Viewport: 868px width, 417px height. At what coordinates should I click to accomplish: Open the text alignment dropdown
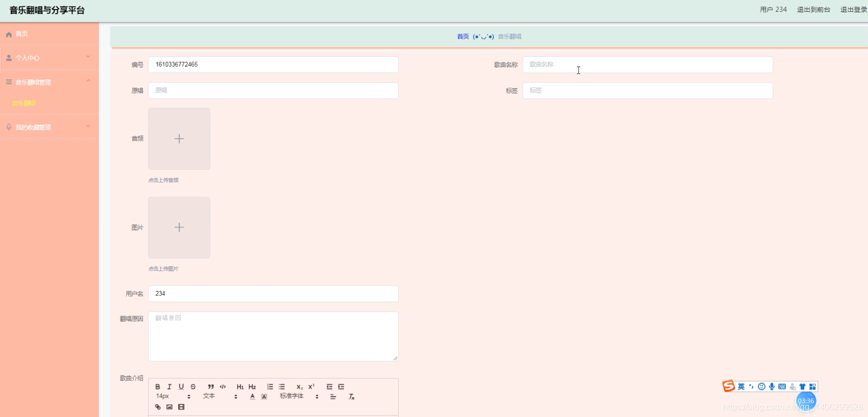333,397
